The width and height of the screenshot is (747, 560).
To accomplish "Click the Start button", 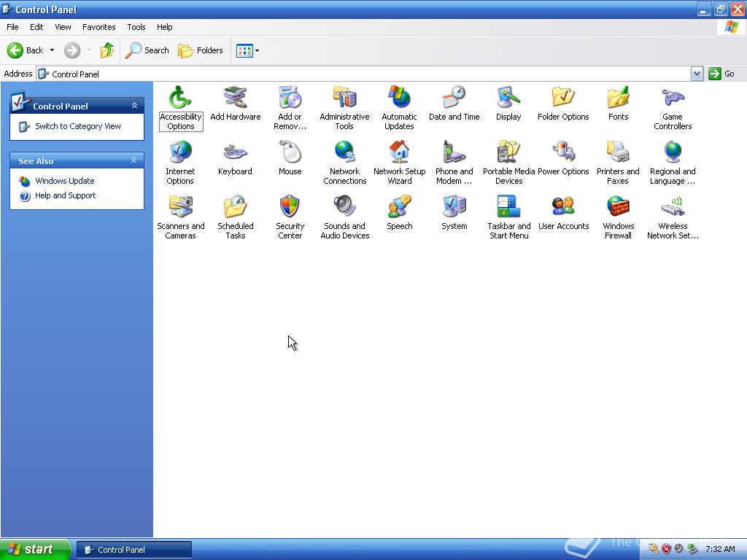I will click(x=35, y=549).
